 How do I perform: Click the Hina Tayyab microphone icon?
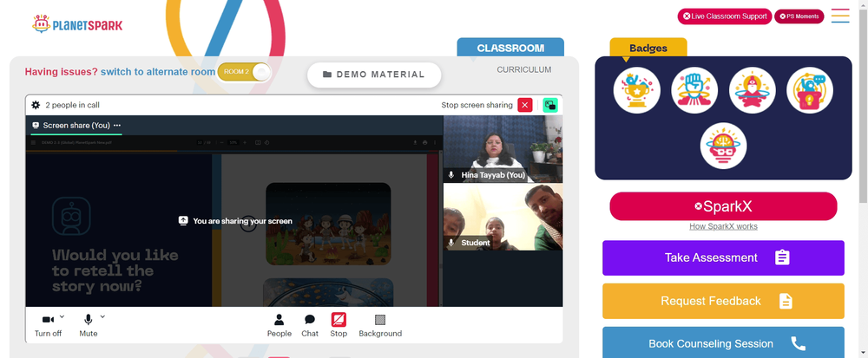click(x=451, y=174)
